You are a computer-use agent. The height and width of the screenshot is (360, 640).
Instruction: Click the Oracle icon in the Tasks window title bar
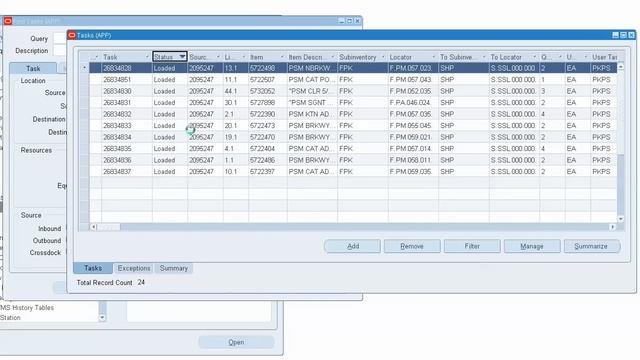pyautogui.click(x=72, y=36)
